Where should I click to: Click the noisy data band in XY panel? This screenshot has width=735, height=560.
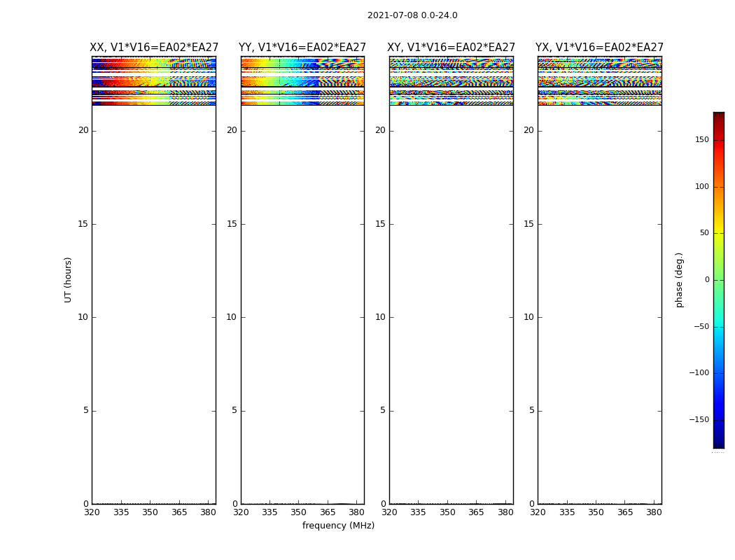pos(451,80)
